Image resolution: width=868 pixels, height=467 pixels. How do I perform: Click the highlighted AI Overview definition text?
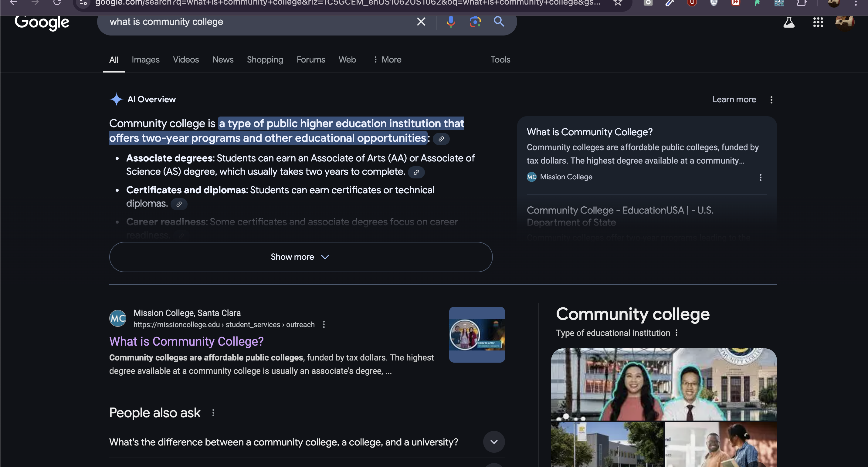coord(287,131)
